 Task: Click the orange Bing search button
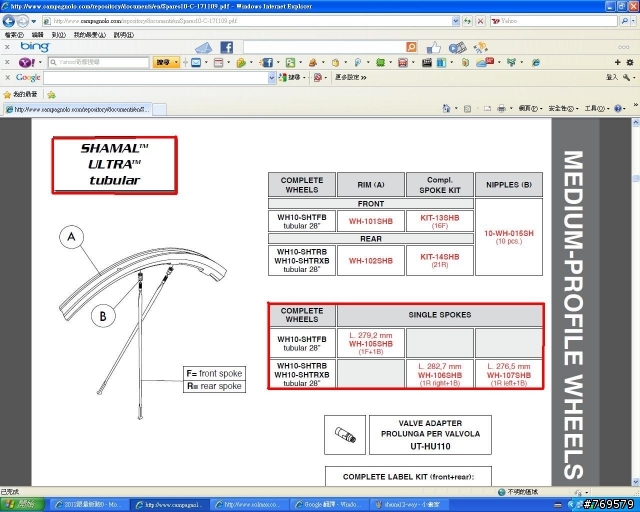[412, 47]
